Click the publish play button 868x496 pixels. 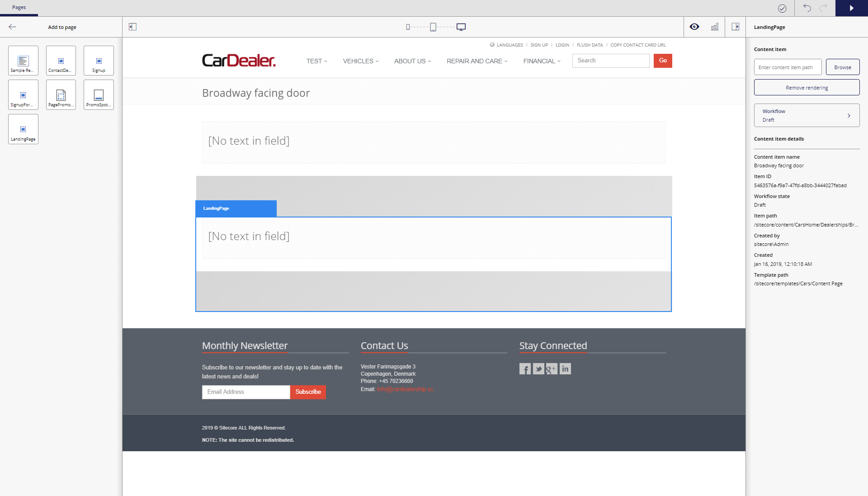[x=852, y=8]
